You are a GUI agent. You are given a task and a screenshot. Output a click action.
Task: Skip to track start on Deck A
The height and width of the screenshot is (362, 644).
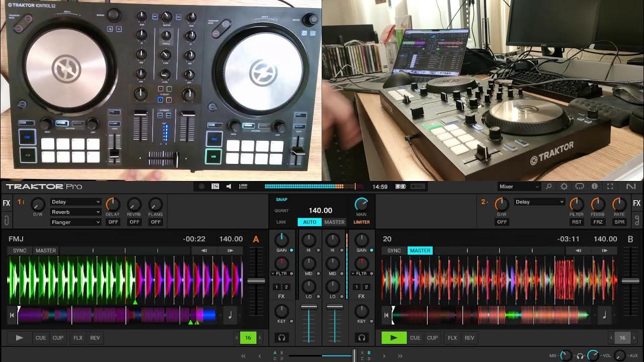12,316
